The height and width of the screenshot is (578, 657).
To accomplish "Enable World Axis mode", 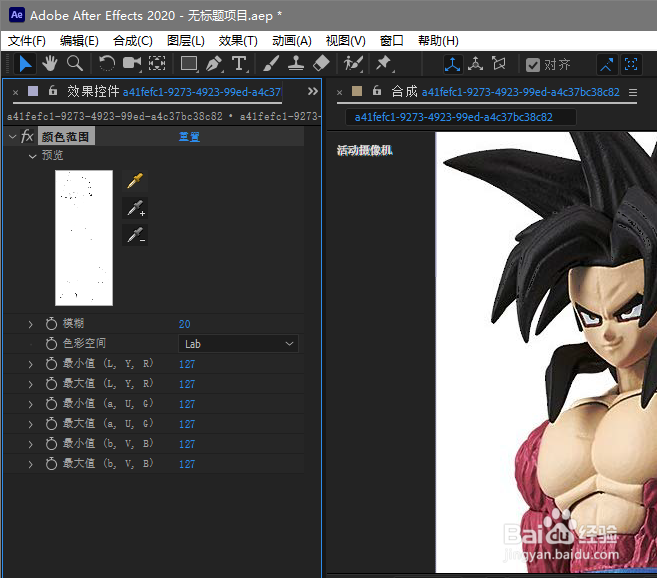I will 476,64.
